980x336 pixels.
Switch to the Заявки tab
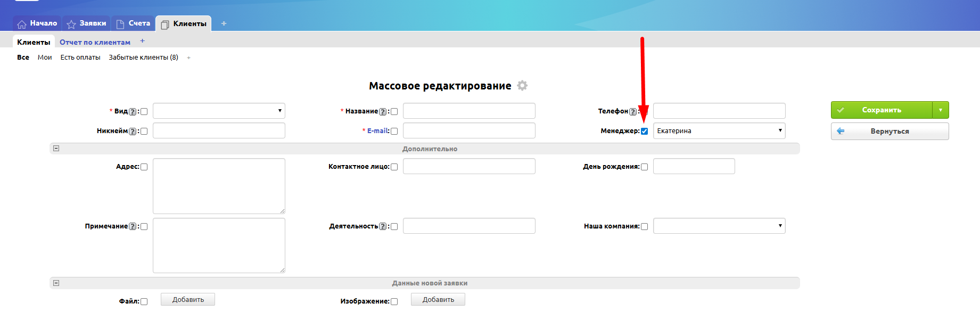coord(87,23)
